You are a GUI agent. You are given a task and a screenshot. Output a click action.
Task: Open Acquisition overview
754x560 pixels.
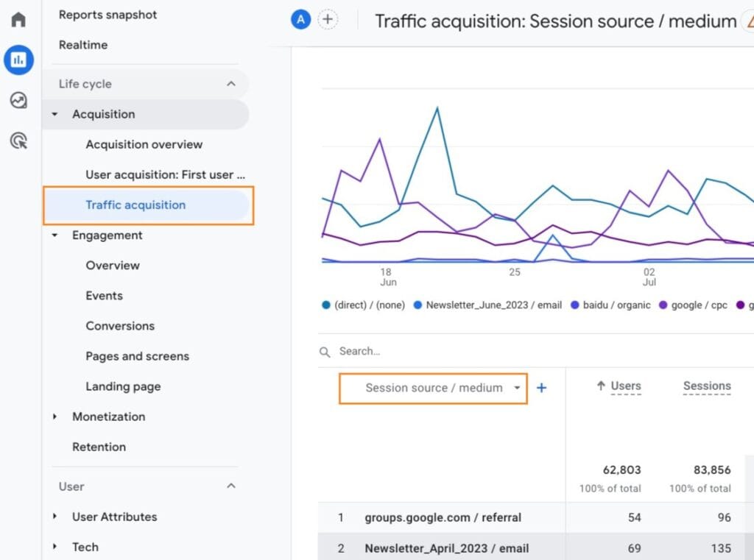[x=144, y=145]
